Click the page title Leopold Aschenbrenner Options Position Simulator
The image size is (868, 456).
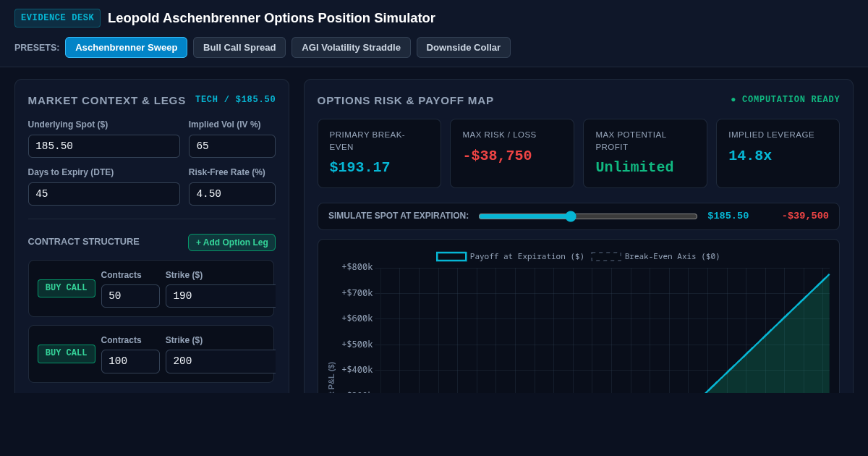click(271, 18)
